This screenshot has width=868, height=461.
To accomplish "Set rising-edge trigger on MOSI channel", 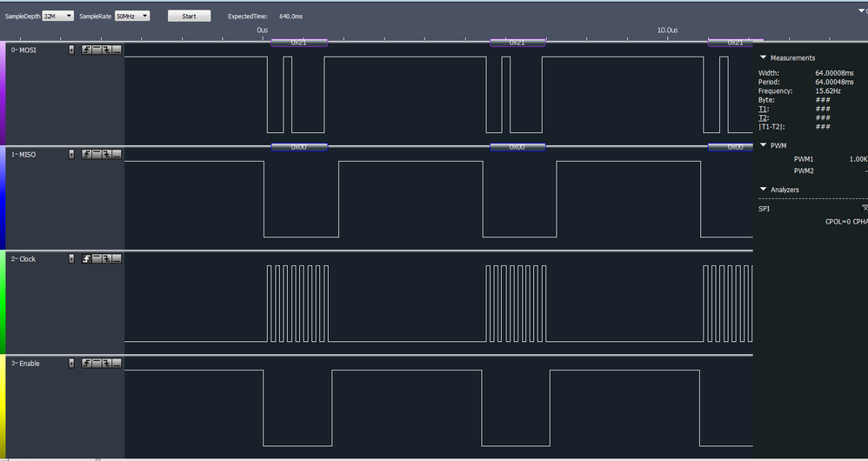I will tap(86, 50).
